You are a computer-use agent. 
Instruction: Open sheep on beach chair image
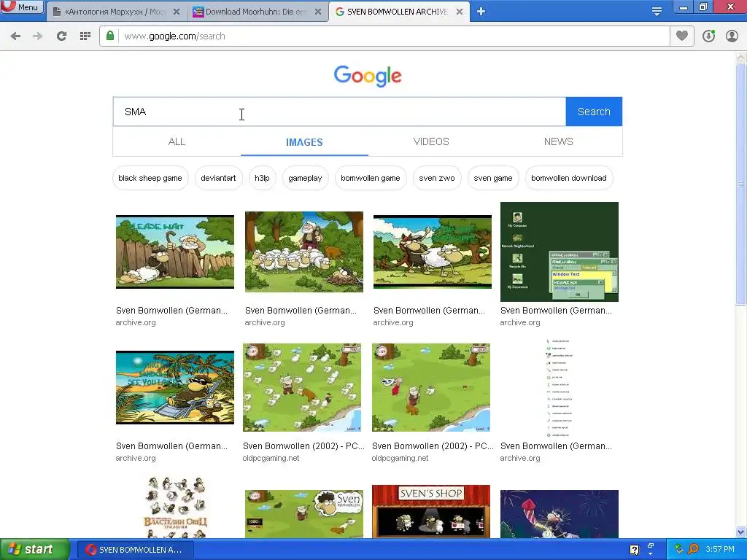[175, 388]
